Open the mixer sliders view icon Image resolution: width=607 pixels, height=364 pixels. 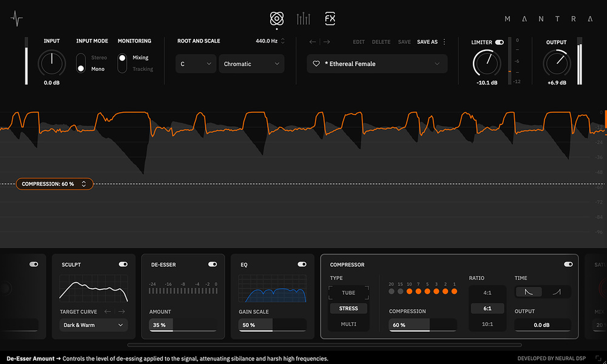303,19
